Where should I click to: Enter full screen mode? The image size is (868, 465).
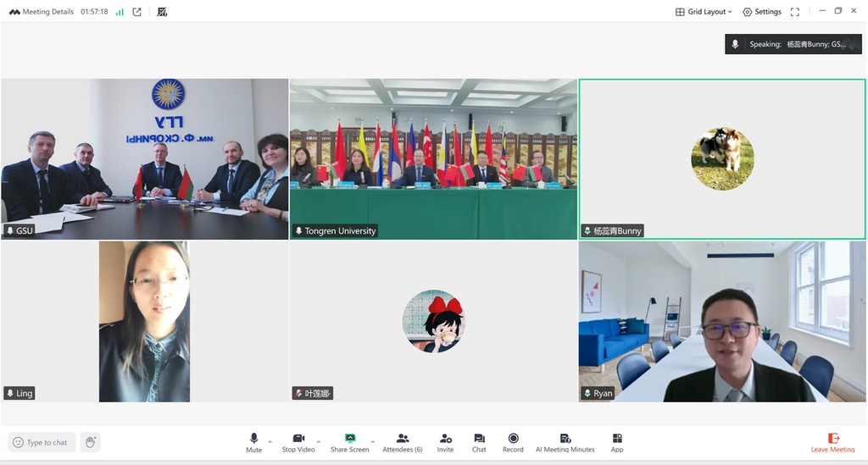click(794, 12)
